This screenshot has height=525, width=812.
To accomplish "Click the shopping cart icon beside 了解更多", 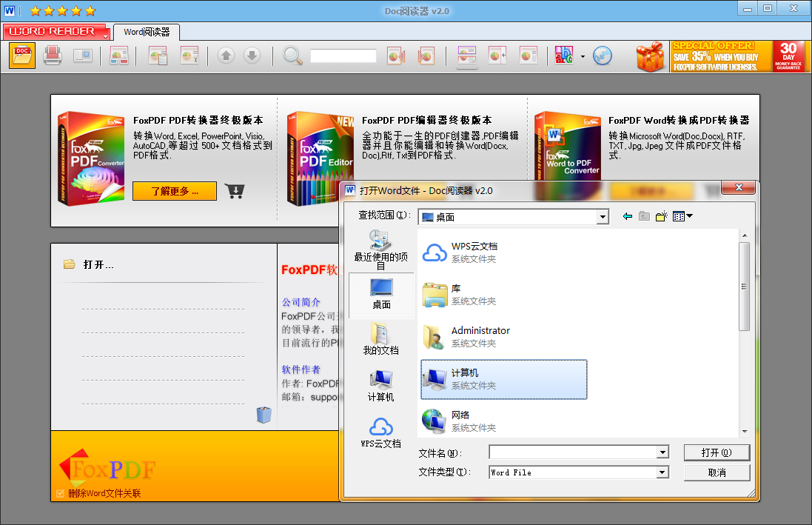I will click(235, 191).
